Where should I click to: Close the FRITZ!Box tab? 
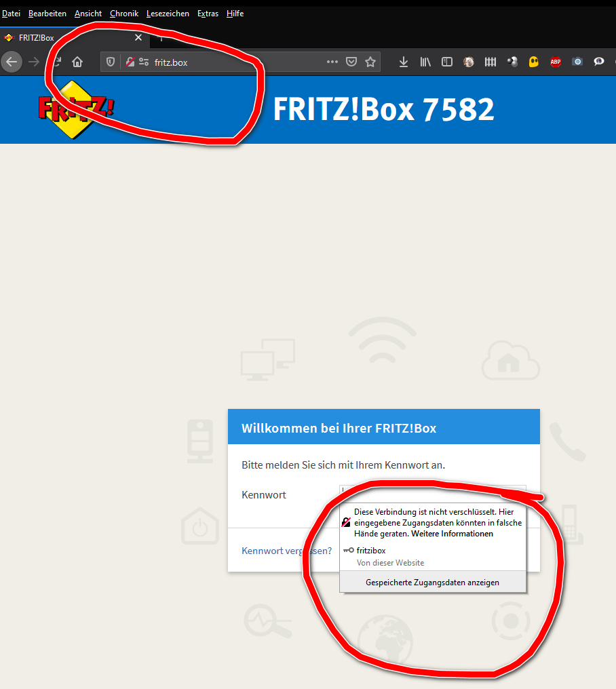coord(138,37)
